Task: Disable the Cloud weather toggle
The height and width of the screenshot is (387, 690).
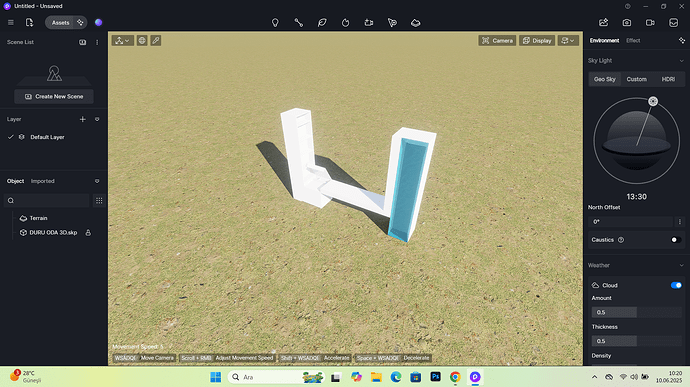Action: tap(676, 285)
